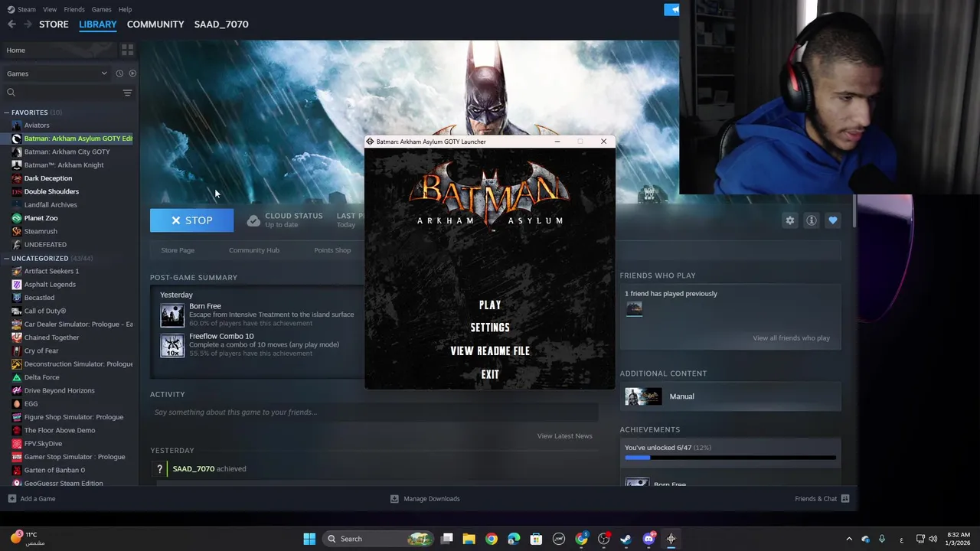Screen dimensions: 980x551
Task: Open SETTINGS in the Batman launcher
Action: (490, 328)
